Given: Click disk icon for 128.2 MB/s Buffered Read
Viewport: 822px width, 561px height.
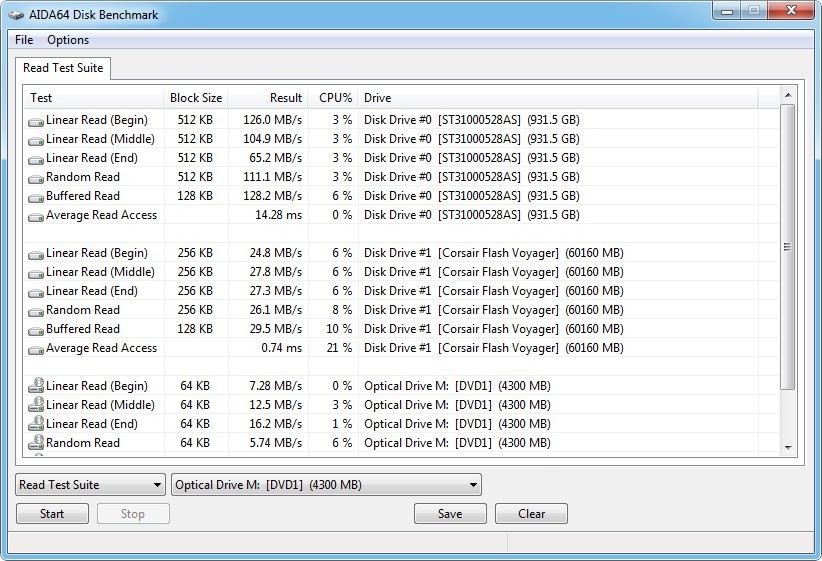Looking at the screenshot, I should point(36,197).
